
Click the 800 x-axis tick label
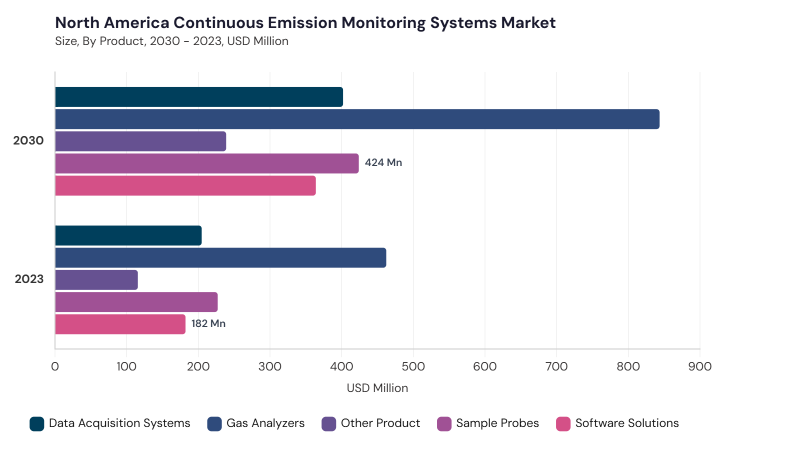628,366
